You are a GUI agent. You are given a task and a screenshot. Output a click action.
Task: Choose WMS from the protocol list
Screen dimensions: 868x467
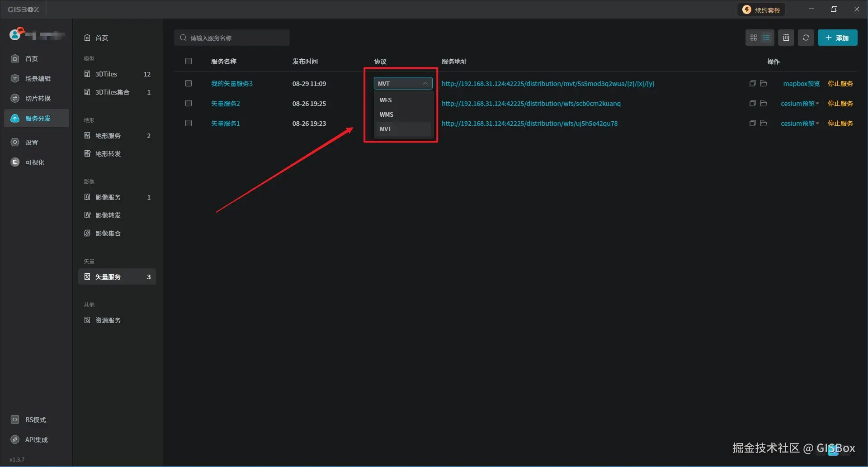403,114
